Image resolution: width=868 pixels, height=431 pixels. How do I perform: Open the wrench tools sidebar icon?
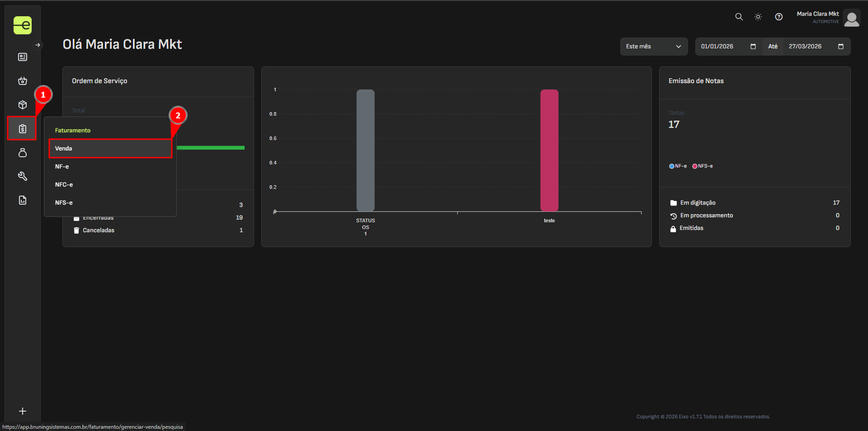tap(23, 176)
